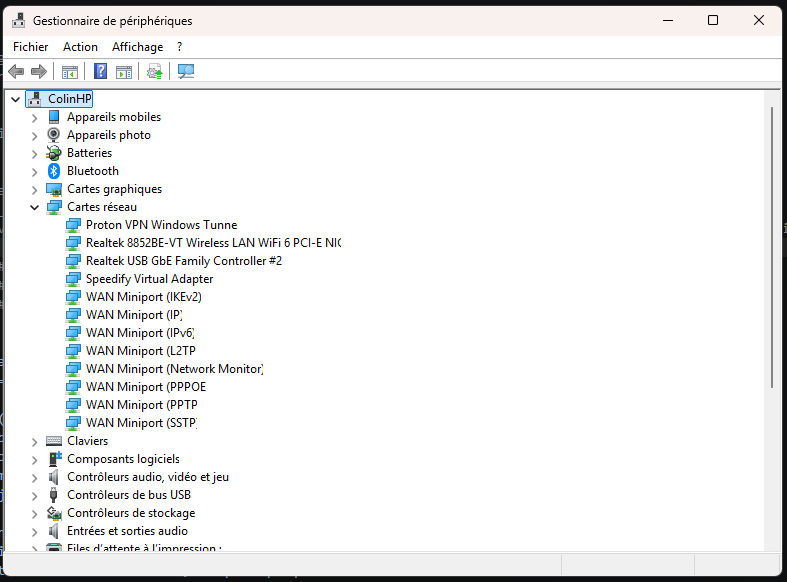Click the Bluetooth category icon
This screenshot has width=787, height=582.
(x=54, y=171)
